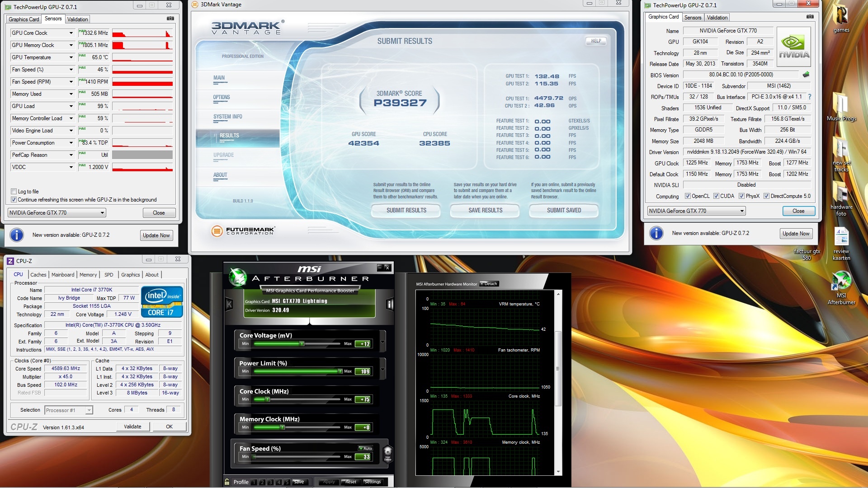Open the GPU selector in left GPU-Z window

point(57,213)
